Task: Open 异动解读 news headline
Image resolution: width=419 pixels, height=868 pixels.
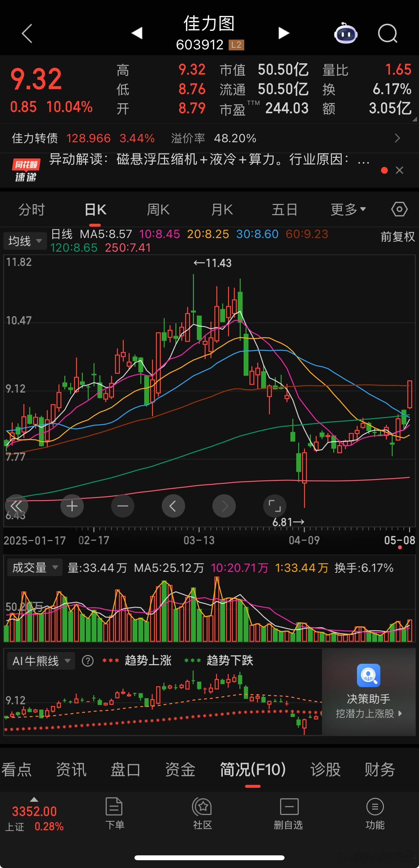Action: click(209, 159)
